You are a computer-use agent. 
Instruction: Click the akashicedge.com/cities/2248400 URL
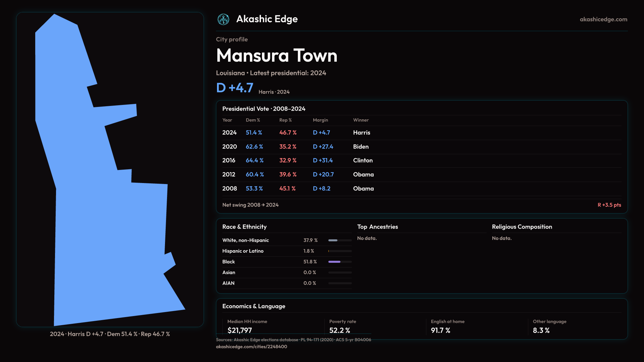251,347
